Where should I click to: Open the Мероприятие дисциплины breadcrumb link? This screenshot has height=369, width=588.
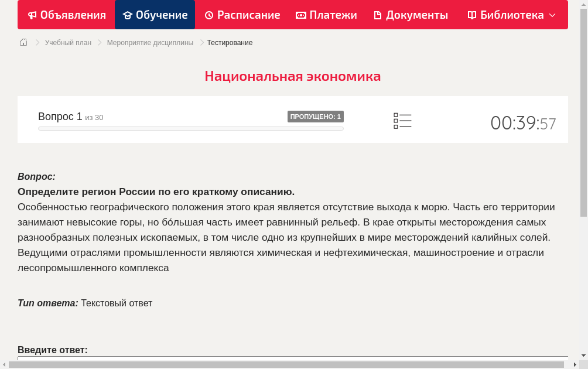coord(150,42)
